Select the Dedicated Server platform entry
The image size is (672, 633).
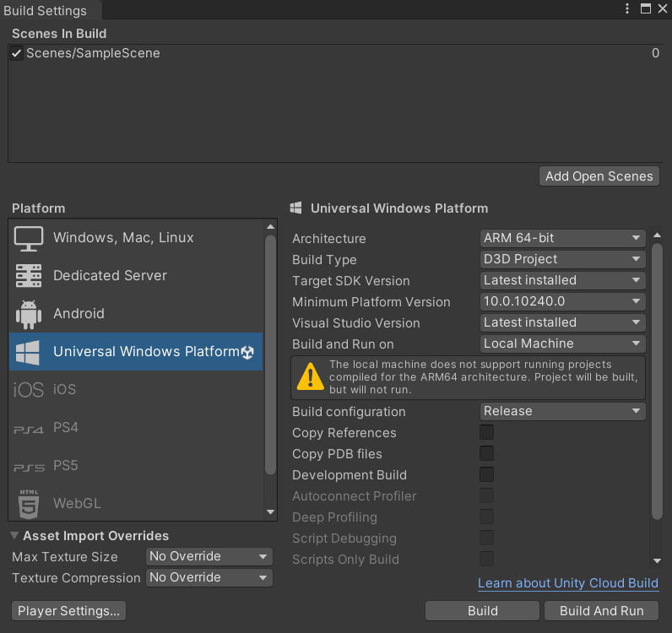pos(136,276)
